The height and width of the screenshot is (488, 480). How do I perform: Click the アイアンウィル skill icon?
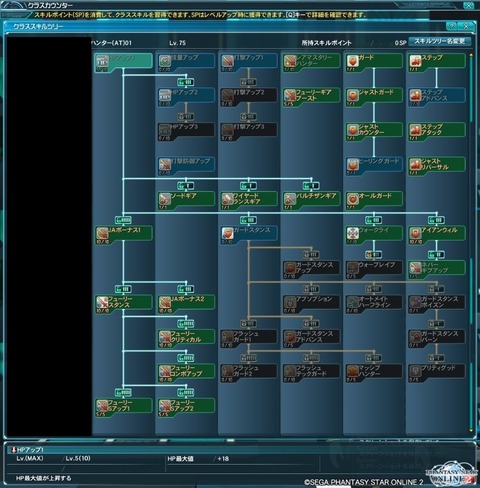[415, 234]
